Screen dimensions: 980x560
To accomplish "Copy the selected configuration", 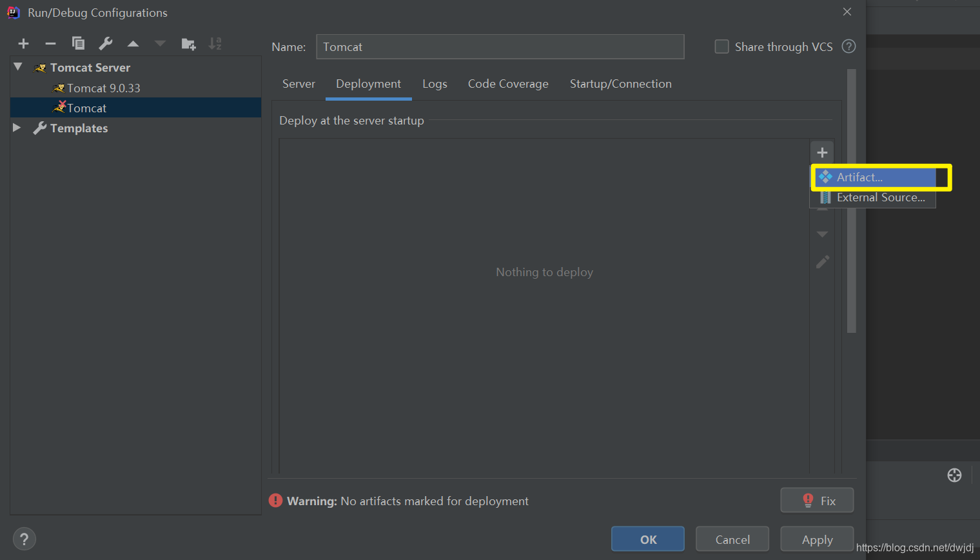I will click(x=78, y=43).
